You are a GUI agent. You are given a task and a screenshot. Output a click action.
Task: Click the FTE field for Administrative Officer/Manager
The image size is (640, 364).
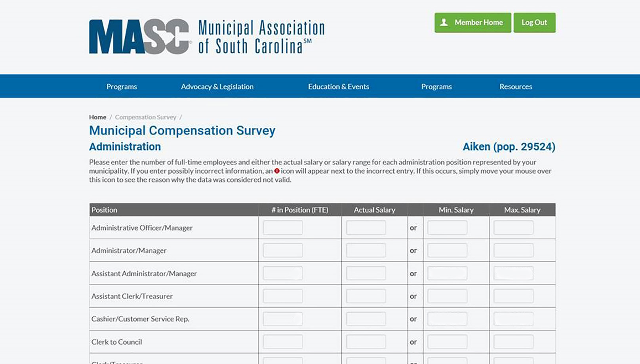282,227
